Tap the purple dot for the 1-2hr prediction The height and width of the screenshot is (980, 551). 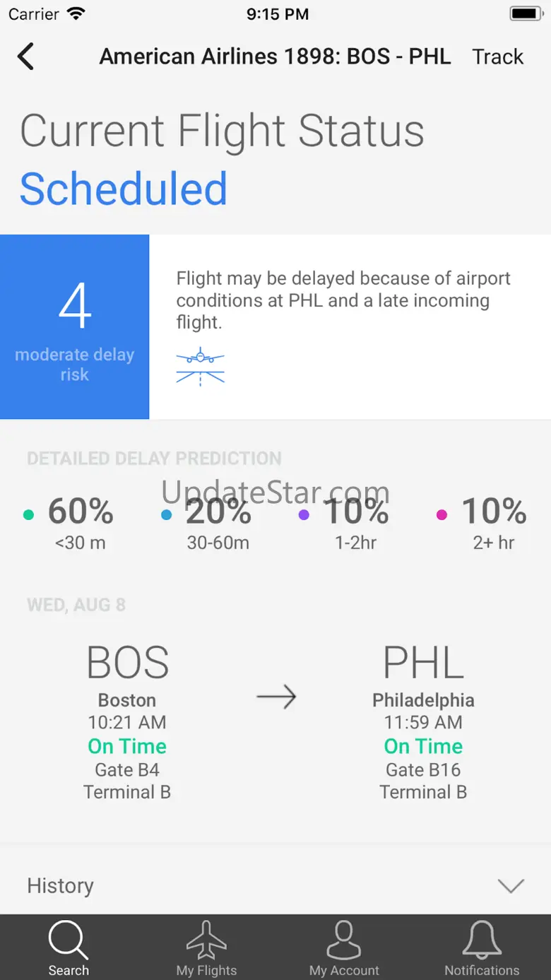tap(304, 515)
